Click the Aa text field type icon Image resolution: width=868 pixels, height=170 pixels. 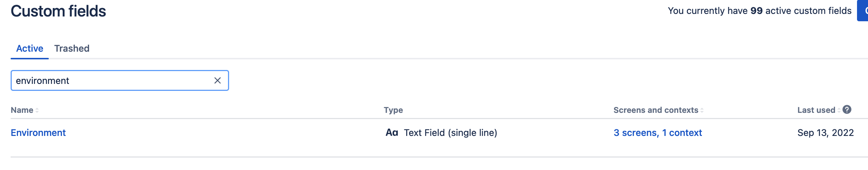[391, 133]
